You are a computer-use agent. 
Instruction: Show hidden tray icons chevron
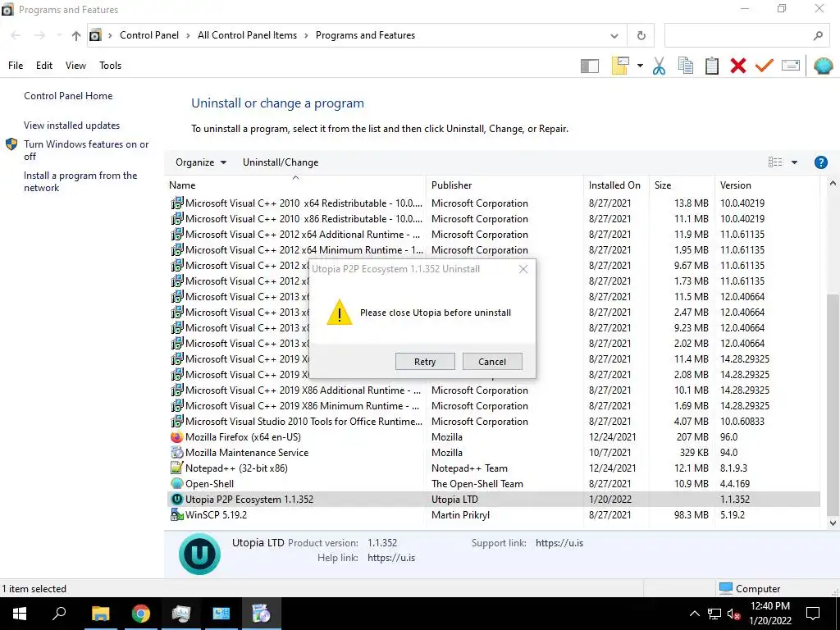[694, 614]
